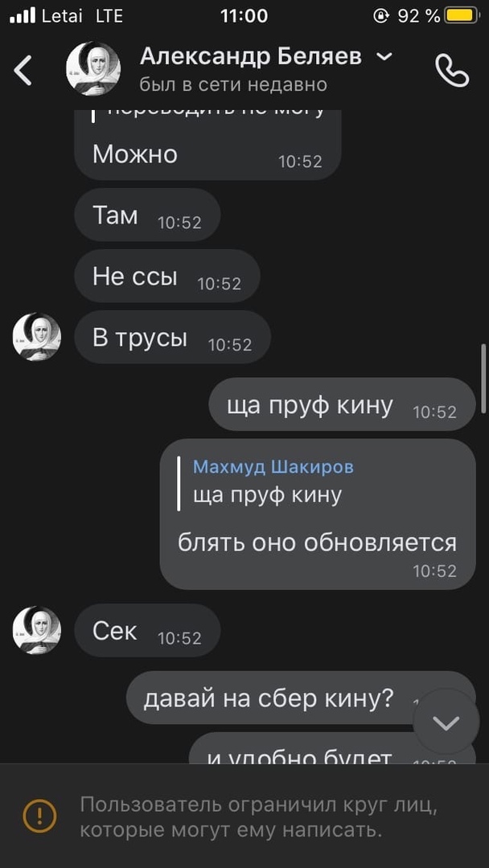
Task: Tap the "Можно" message bubble
Action: 208,145
